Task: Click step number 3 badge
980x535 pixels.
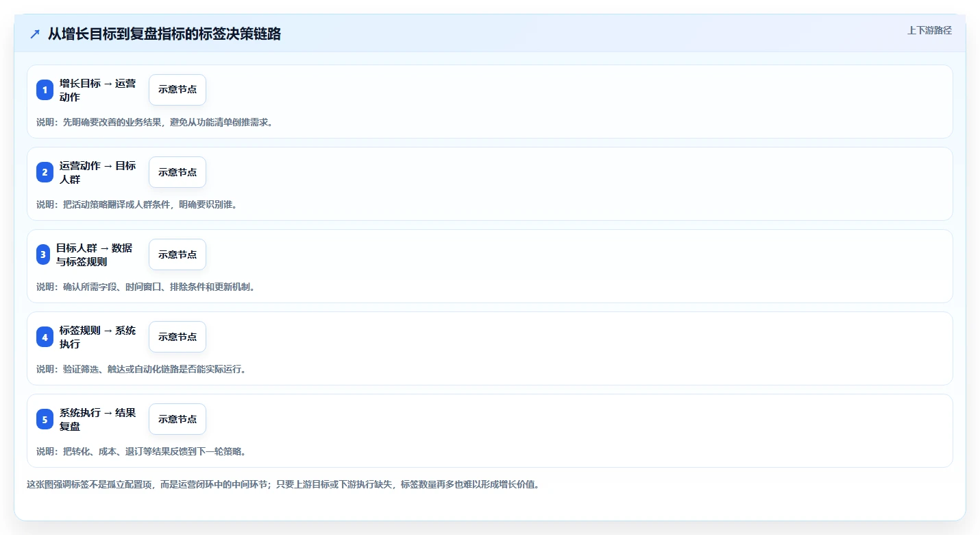Action: [43, 254]
